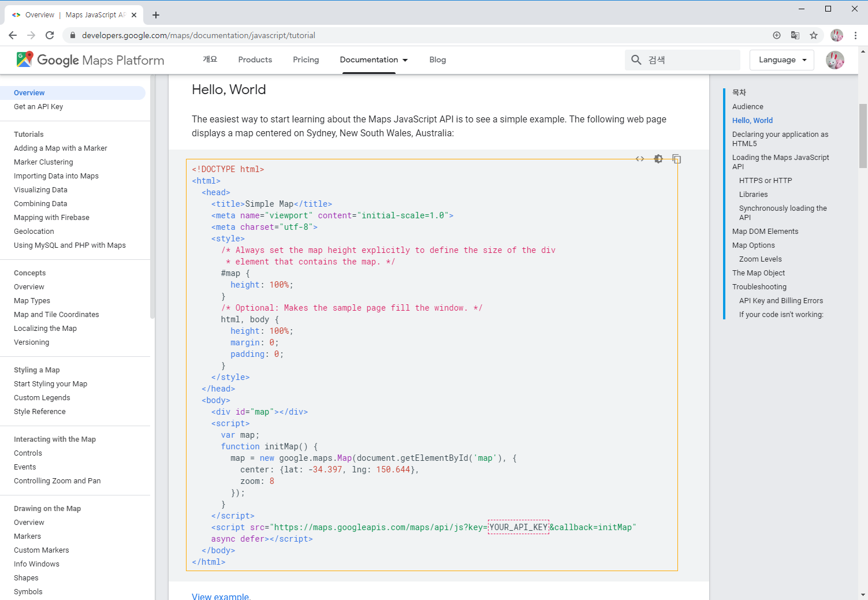
Task: Expand the Documentation dropdown arrow
Action: pyautogui.click(x=405, y=60)
